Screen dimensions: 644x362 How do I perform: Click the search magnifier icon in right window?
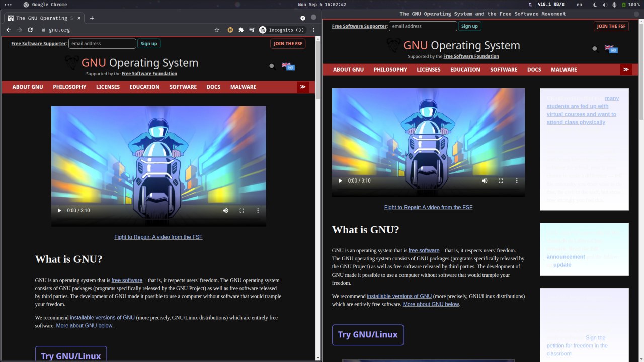tap(595, 49)
